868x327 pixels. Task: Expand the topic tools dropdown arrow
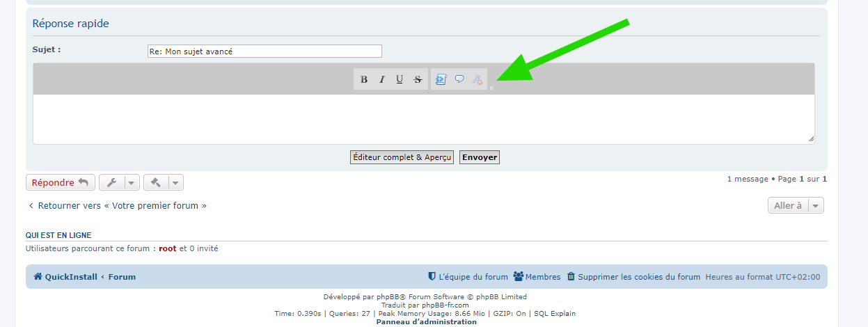[x=132, y=182]
